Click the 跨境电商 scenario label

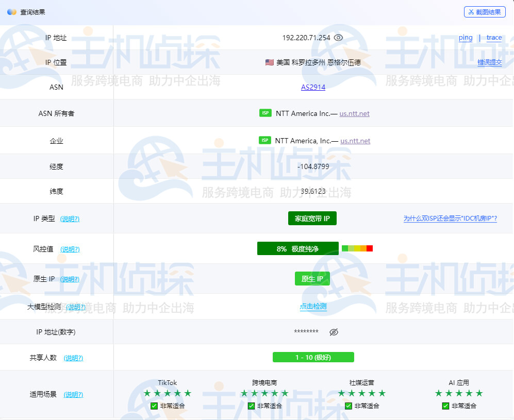click(x=264, y=383)
